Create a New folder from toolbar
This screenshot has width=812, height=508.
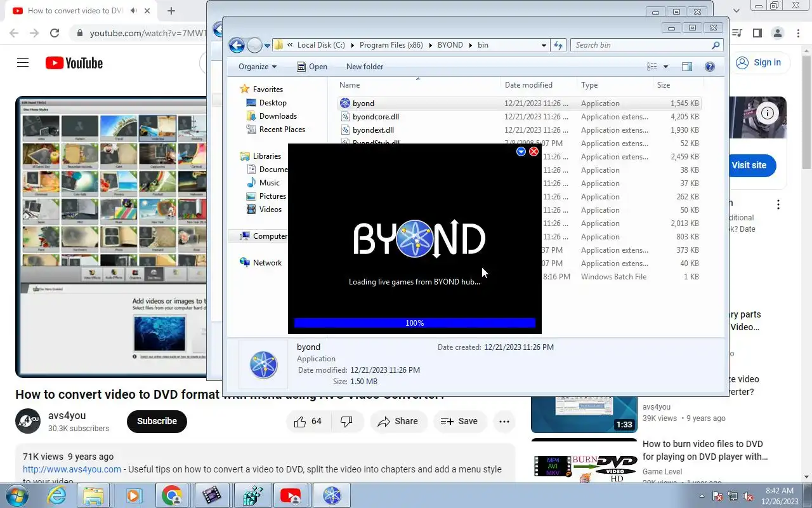[x=365, y=67]
